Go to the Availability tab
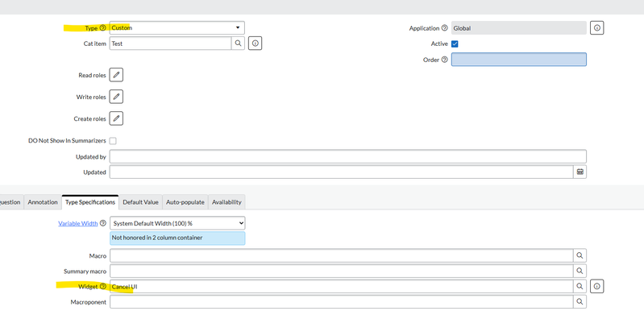The image size is (644, 311). (x=226, y=202)
